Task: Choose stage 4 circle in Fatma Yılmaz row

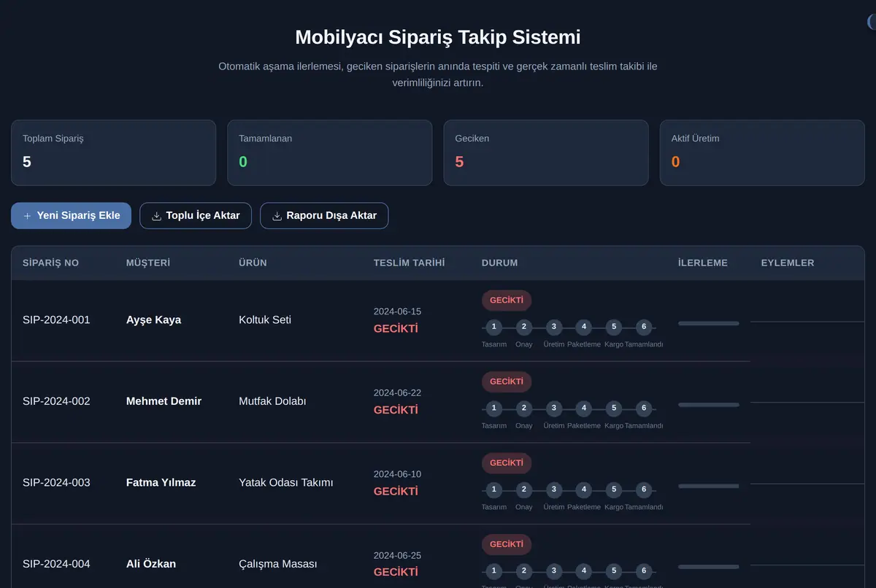Action: [x=584, y=490]
